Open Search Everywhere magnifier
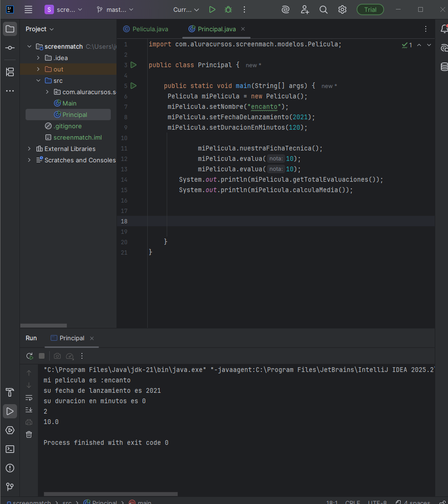The width and height of the screenshot is (448, 504). (x=323, y=9)
